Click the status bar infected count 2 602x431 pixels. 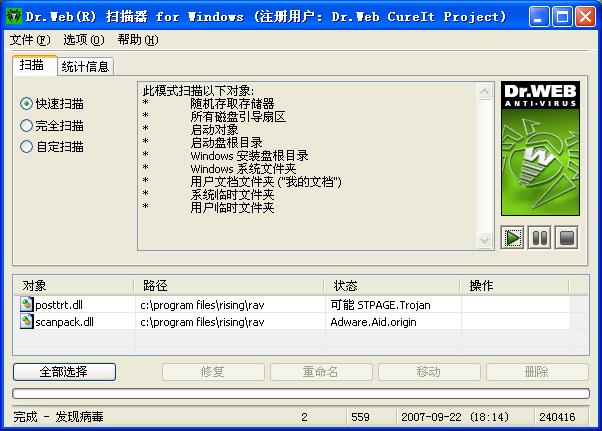pos(304,417)
